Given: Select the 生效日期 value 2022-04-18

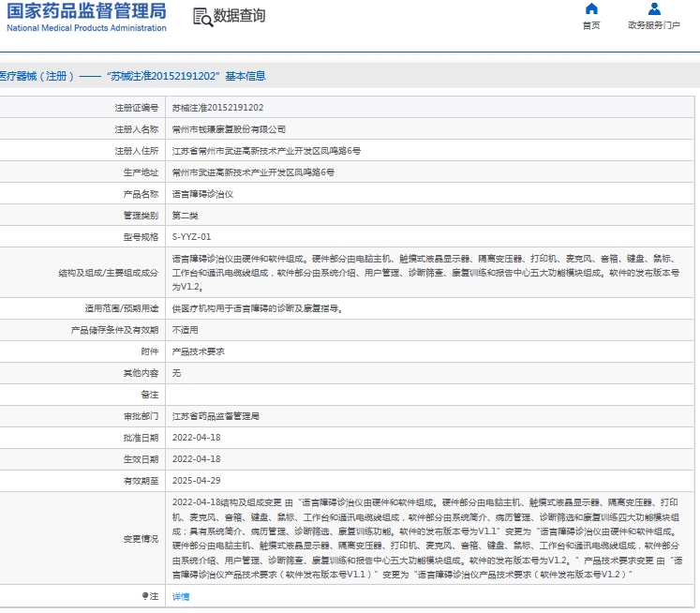Looking at the screenshot, I should (197, 459).
